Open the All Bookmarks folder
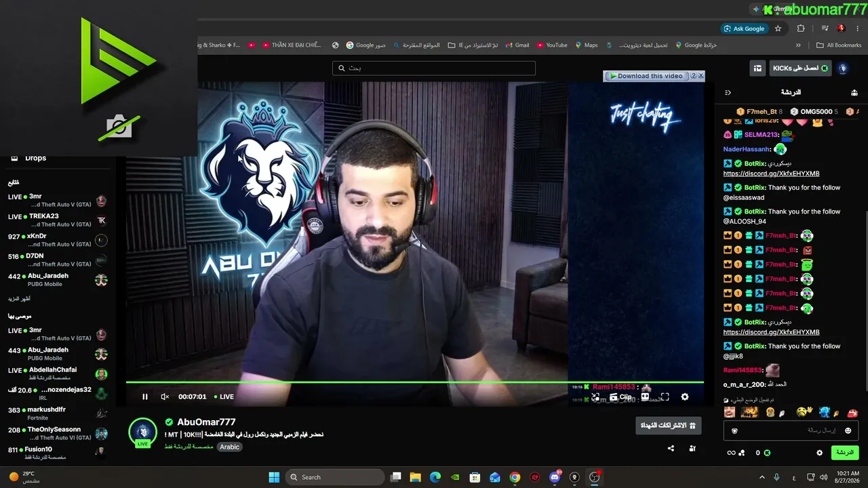This screenshot has height=488, width=868. [839, 45]
